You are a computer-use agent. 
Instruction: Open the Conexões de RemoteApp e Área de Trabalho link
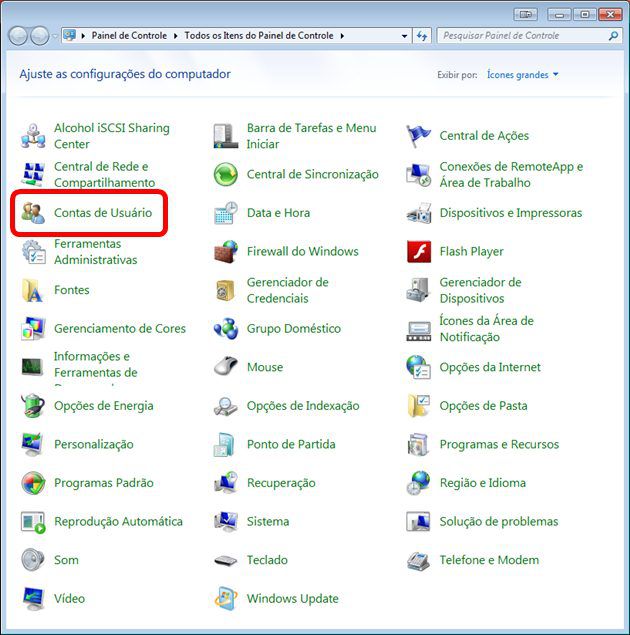tap(511, 175)
